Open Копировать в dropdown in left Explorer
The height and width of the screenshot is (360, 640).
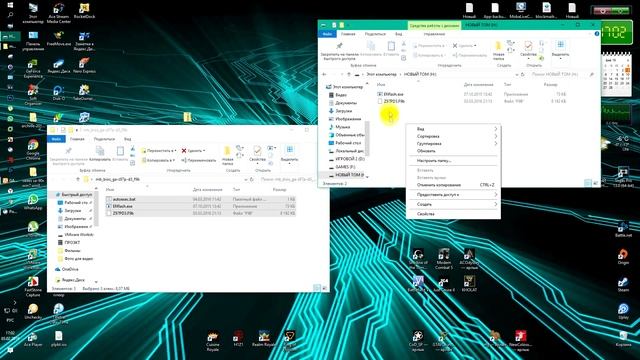click(158, 160)
